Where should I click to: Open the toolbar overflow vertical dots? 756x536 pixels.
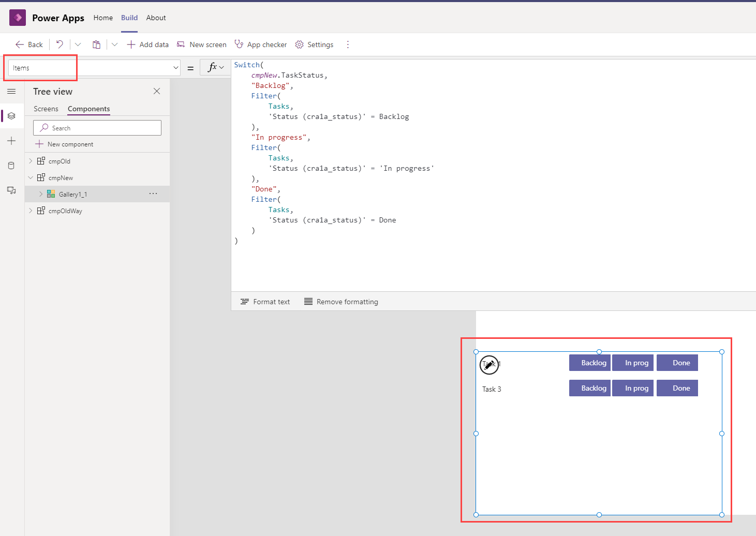[x=348, y=44]
